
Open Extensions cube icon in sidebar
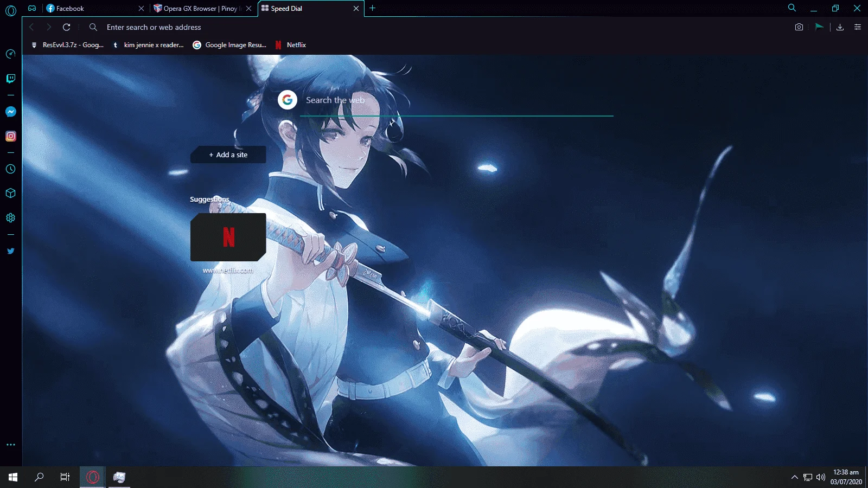click(10, 193)
